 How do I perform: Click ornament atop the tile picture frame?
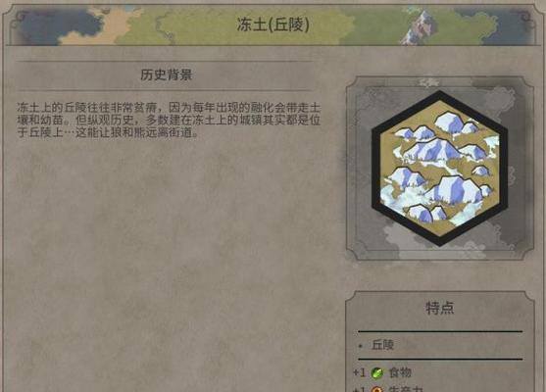click(x=429, y=82)
